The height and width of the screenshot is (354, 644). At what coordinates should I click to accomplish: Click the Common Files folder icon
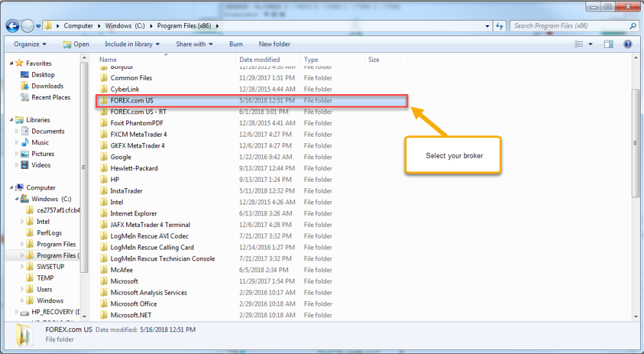pyautogui.click(x=104, y=78)
